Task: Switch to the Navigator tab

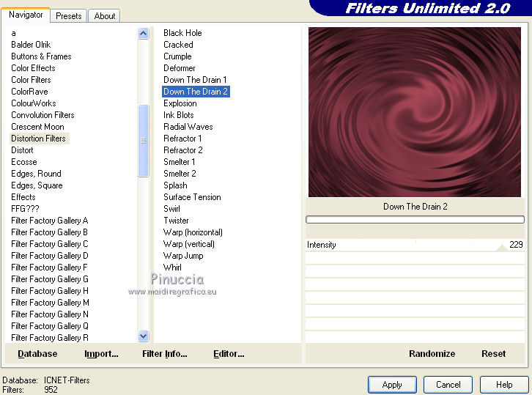Action: click(x=26, y=15)
